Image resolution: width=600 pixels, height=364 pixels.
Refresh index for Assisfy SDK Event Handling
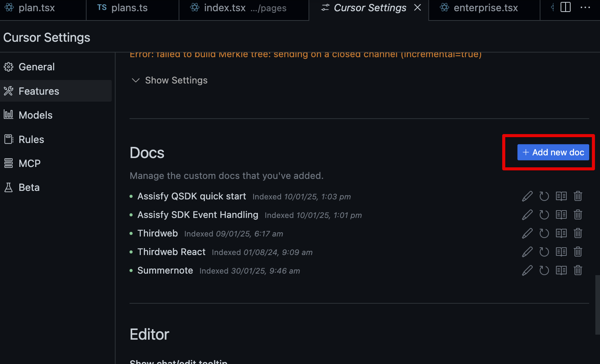coord(544,215)
